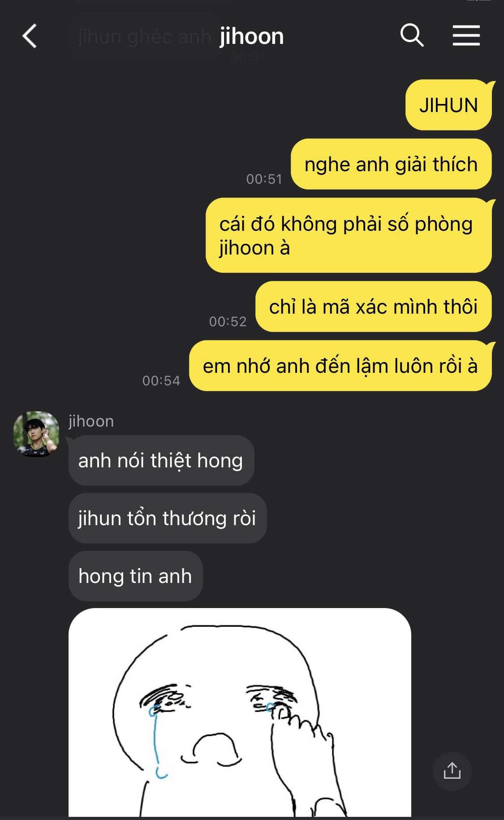Screen dimensions: 504x820
Task: Tap the 'anh nói thiệt hong' bubble
Action: [161, 460]
